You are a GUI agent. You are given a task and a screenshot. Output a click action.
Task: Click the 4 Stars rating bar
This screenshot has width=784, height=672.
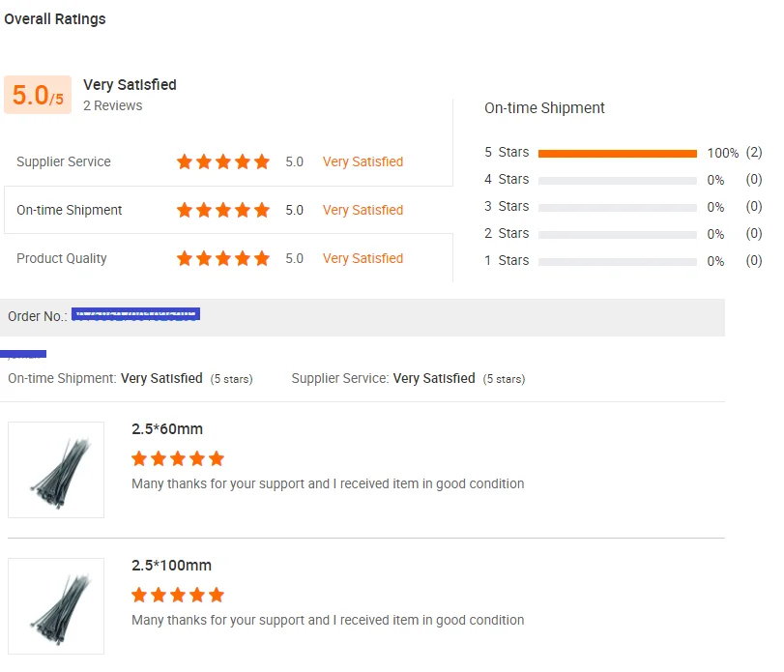pos(617,181)
